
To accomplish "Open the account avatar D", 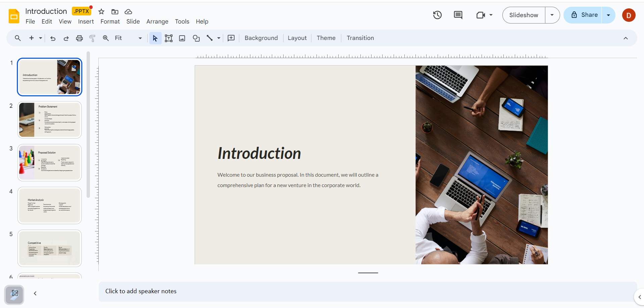I will pyautogui.click(x=629, y=15).
